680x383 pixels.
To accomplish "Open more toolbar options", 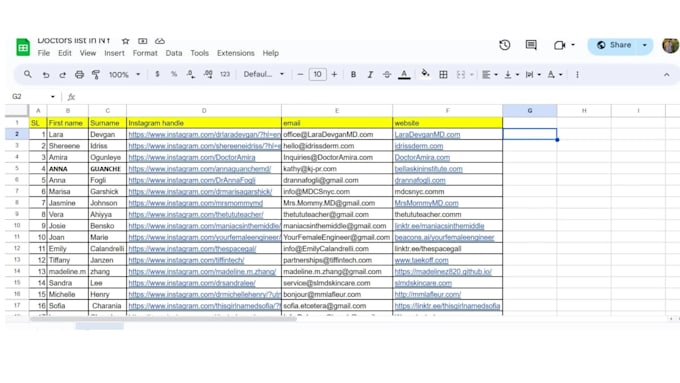I will pos(577,75).
